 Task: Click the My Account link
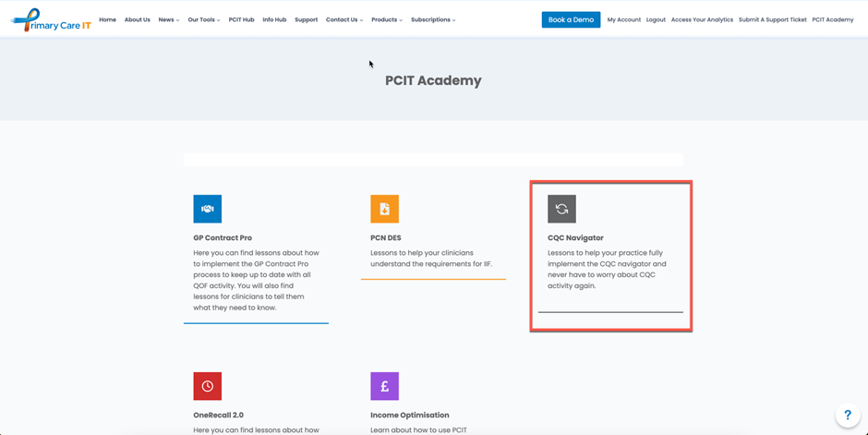click(623, 19)
